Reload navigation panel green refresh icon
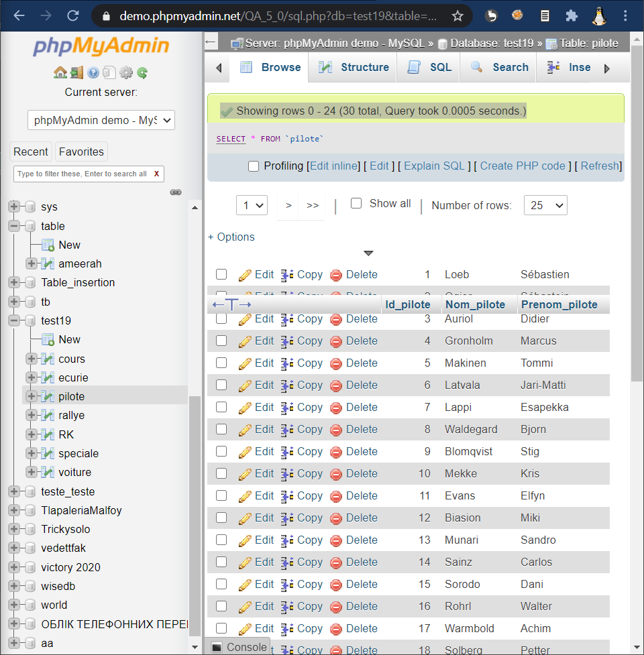 142,72
